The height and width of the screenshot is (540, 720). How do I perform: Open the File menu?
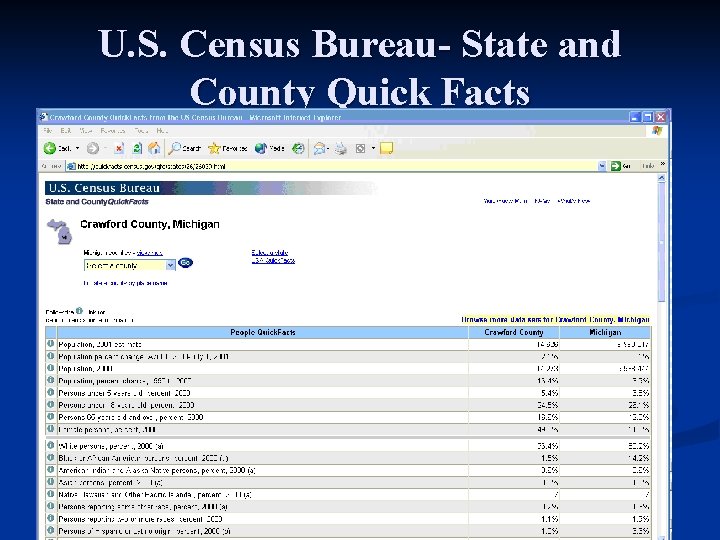(x=47, y=131)
